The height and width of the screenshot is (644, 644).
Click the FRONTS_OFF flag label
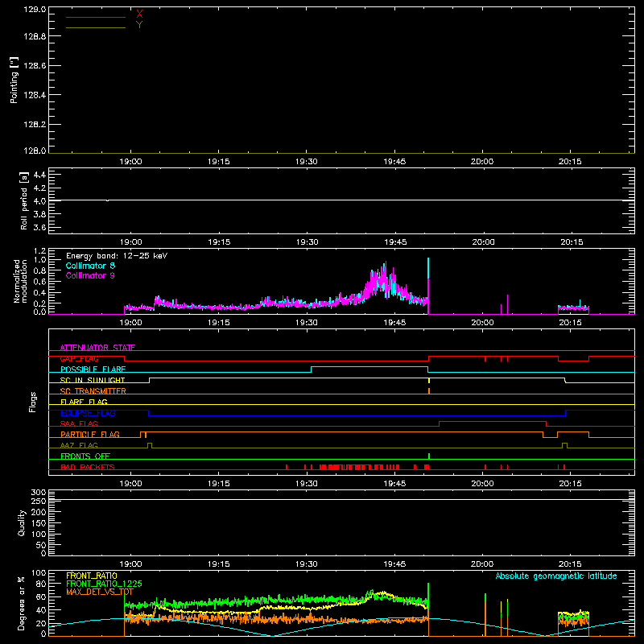coord(85,456)
